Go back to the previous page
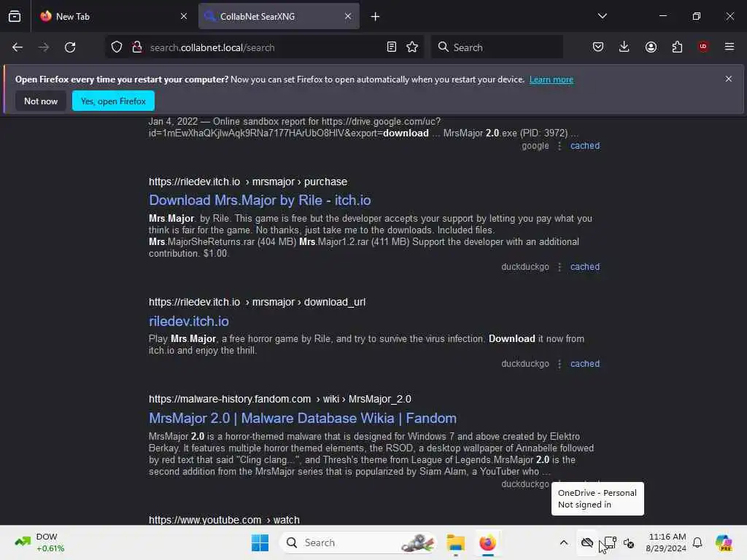The image size is (747, 560). coord(18,47)
